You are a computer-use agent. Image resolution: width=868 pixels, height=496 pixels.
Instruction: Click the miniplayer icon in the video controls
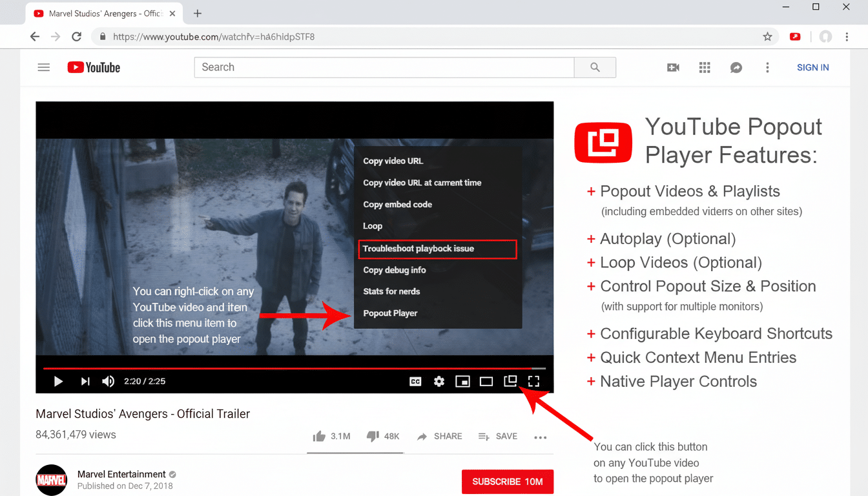pos(462,381)
